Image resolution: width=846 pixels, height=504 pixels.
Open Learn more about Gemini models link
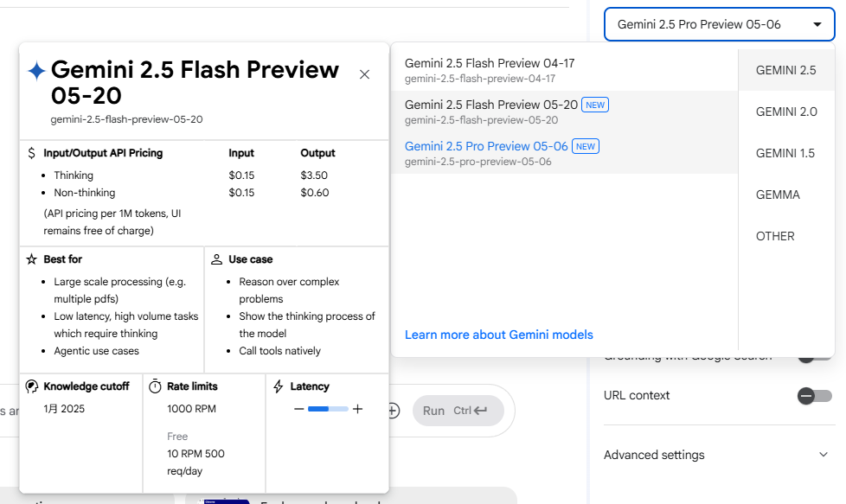click(499, 335)
